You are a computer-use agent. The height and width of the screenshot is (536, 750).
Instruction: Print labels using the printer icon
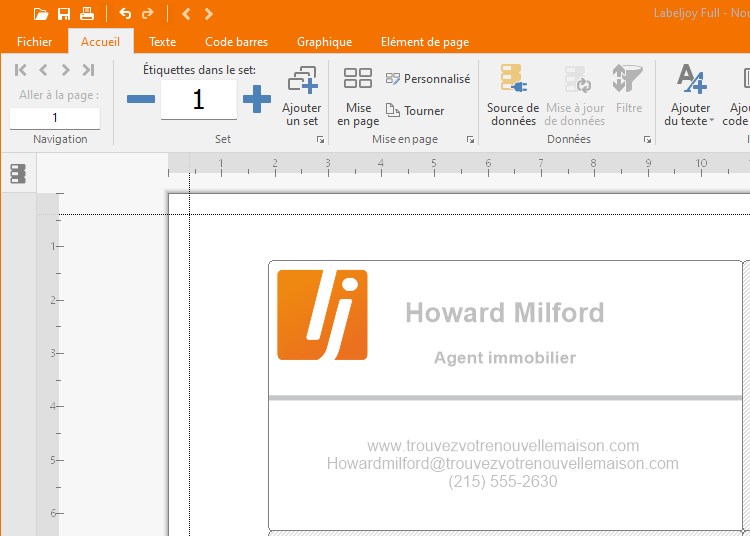(87, 14)
